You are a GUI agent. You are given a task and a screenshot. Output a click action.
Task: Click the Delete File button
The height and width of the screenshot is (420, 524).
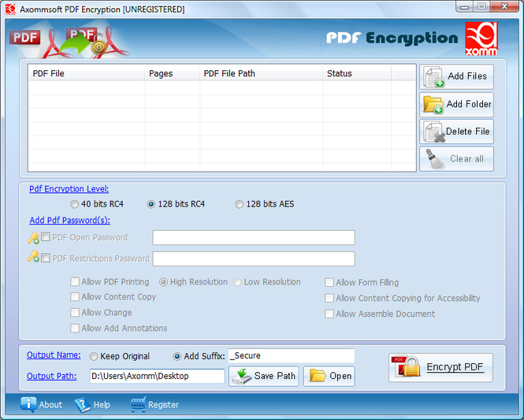456,132
